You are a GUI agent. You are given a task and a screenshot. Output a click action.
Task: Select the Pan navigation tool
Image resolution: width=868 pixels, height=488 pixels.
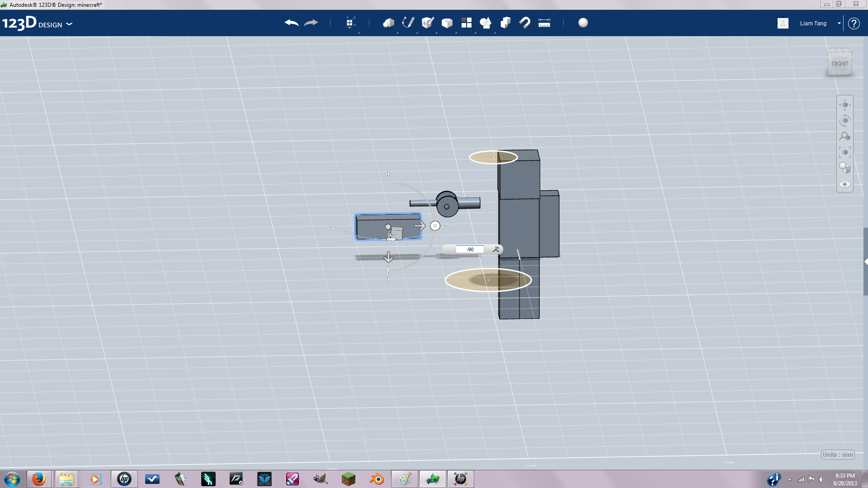pos(845,105)
